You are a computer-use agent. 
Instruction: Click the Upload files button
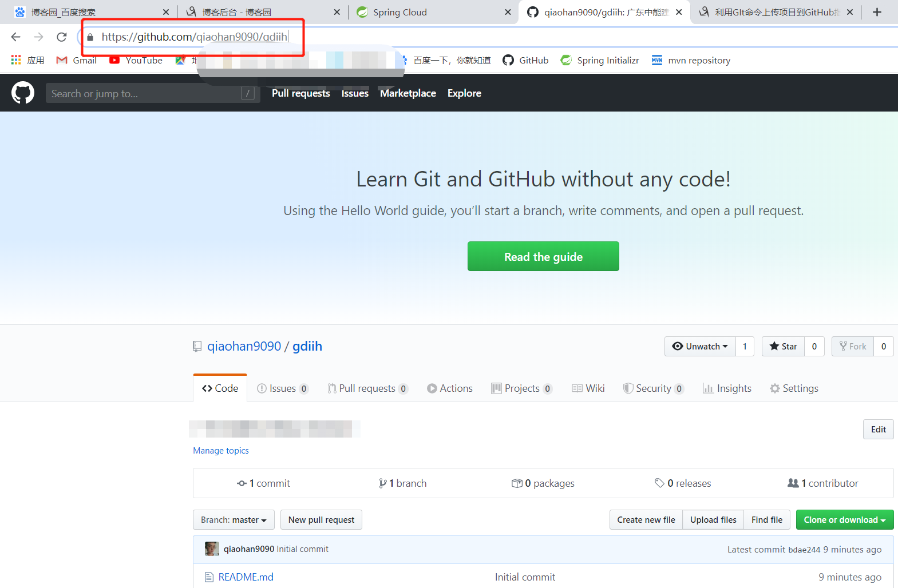713,520
